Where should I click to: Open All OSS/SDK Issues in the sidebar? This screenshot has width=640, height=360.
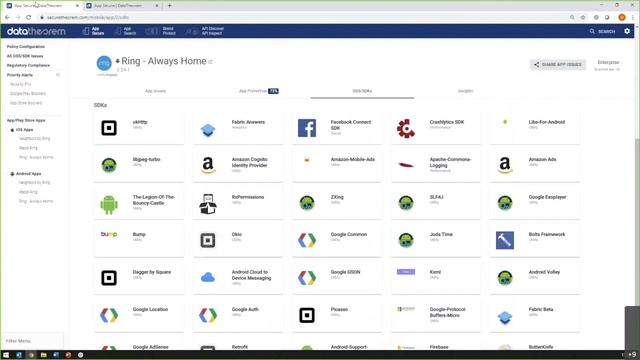[25, 56]
